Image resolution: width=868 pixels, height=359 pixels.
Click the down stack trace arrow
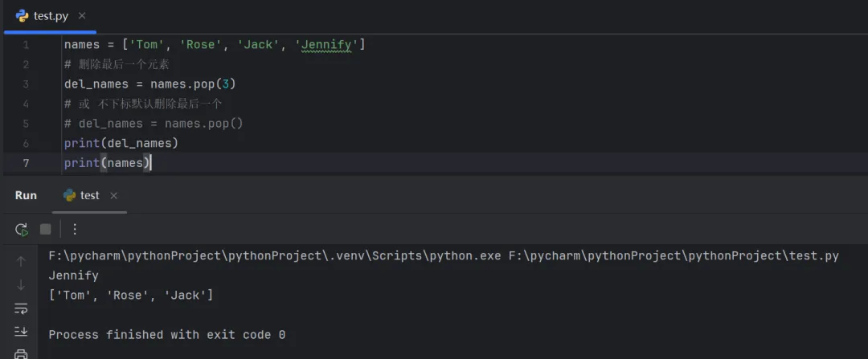(x=21, y=284)
